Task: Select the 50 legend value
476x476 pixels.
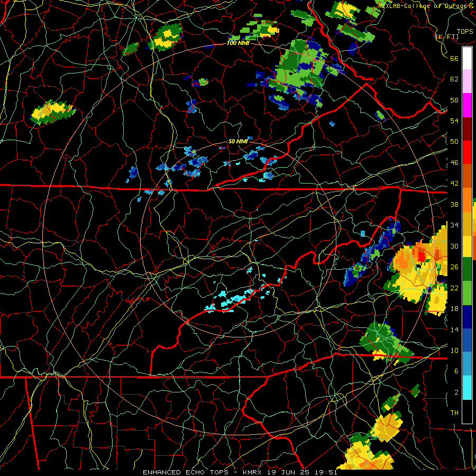Action: pyautogui.click(x=454, y=142)
